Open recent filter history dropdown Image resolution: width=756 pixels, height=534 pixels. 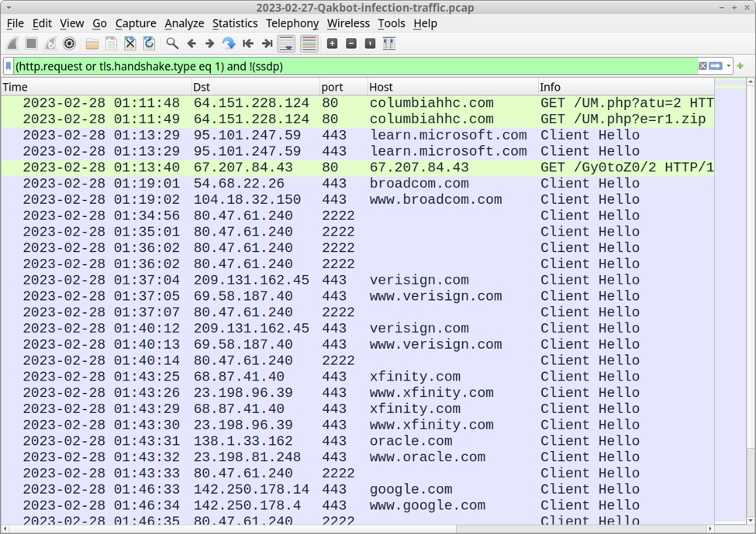[x=729, y=66]
